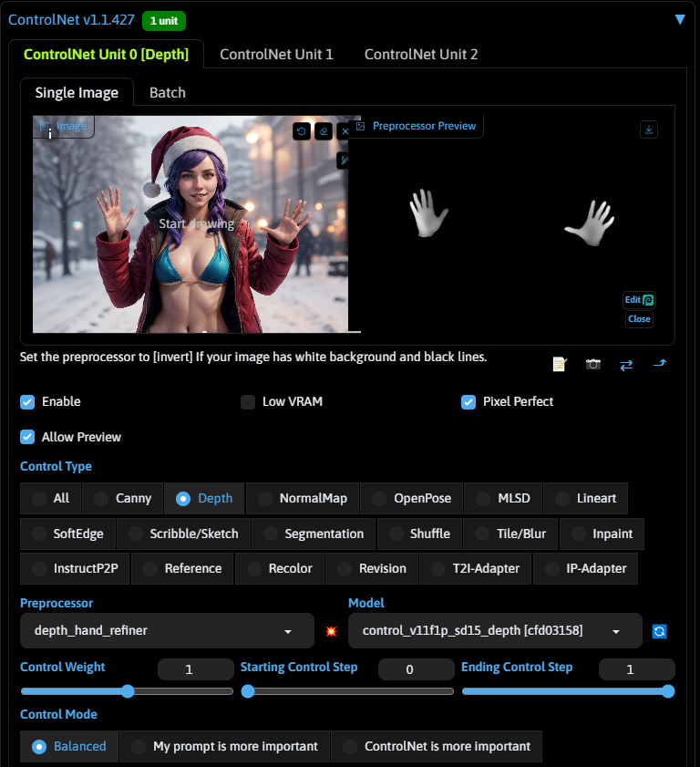Select InstructP2P control type
700x767 pixels.
tap(75, 568)
